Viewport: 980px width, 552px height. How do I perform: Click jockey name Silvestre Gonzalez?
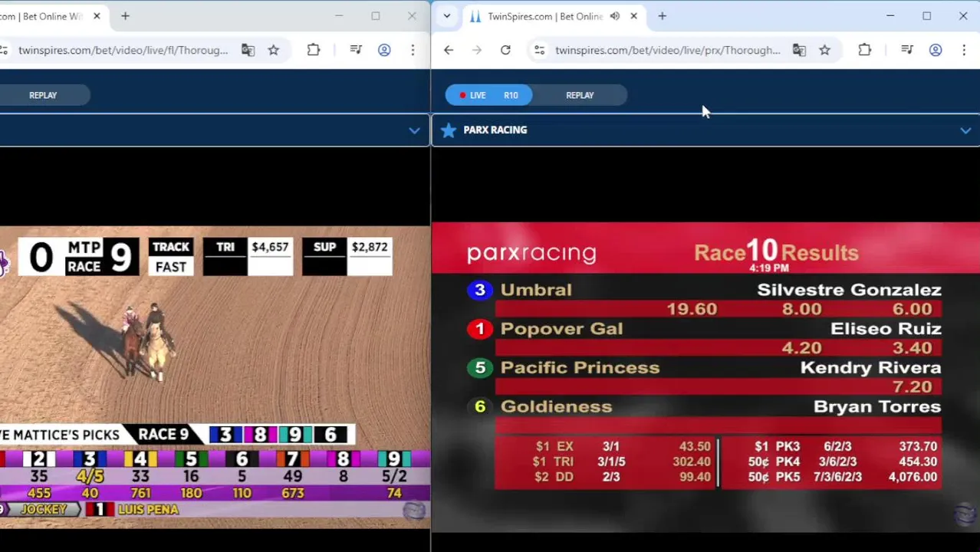click(849, 290)
